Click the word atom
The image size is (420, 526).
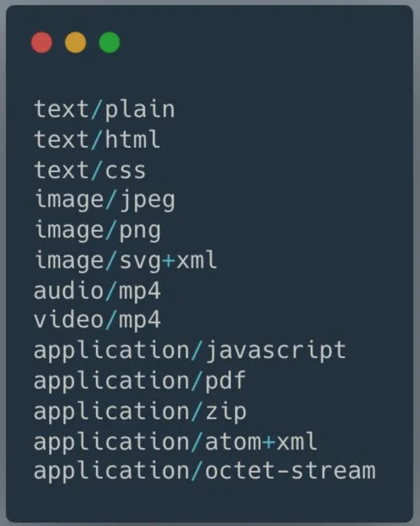click(x=232, y=442)
